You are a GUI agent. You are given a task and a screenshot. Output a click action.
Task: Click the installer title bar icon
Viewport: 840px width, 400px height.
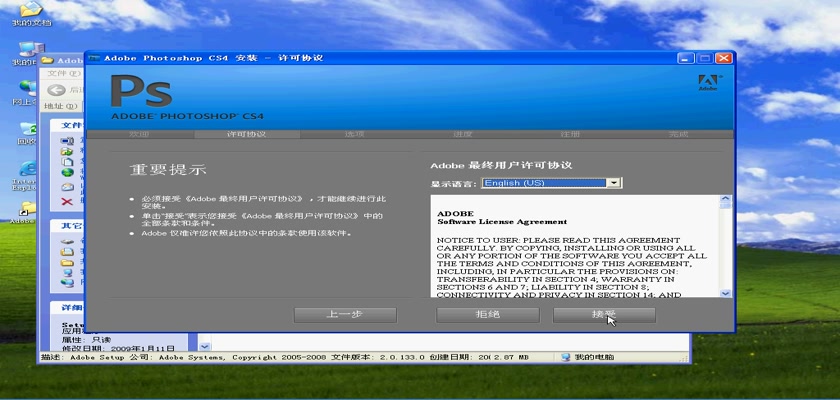click(94, 58)
